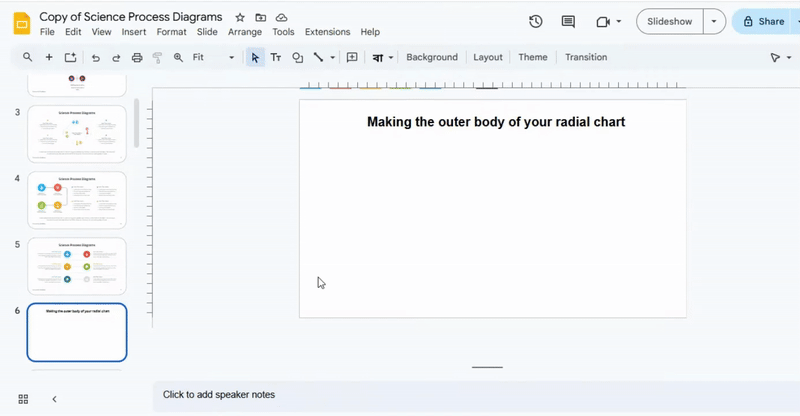The height and width of the screenshot is (416, 800).
Task: Open the Extensions menu
Action: pyautogui.click(x=327, y=32)
